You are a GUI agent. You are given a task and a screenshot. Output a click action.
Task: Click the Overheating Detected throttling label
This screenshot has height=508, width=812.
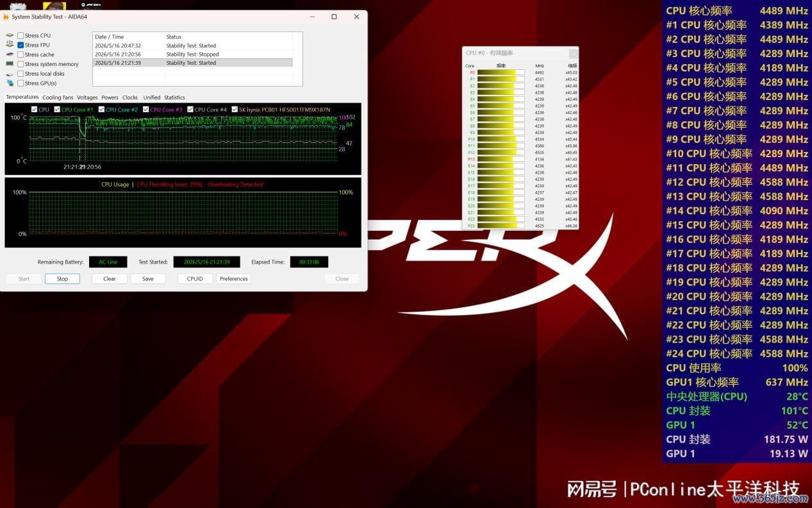200,184
